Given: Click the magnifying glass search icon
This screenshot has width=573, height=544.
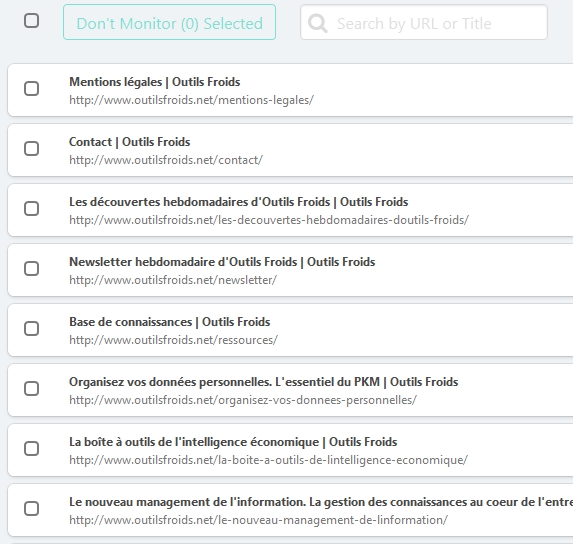Looking at the screenshot, I should (318, 23).
